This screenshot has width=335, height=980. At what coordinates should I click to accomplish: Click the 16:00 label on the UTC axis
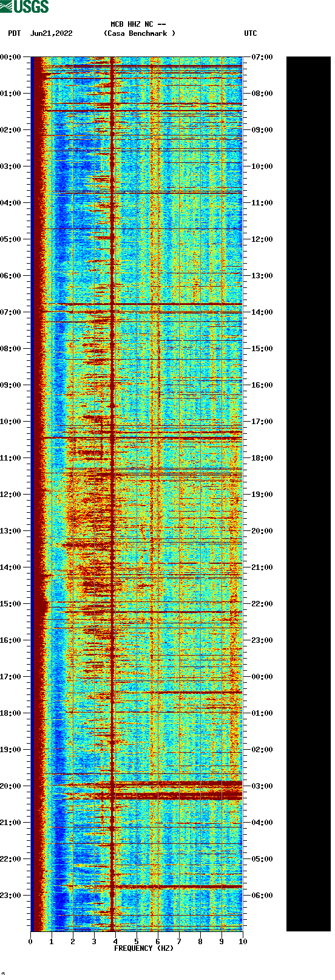262,385
